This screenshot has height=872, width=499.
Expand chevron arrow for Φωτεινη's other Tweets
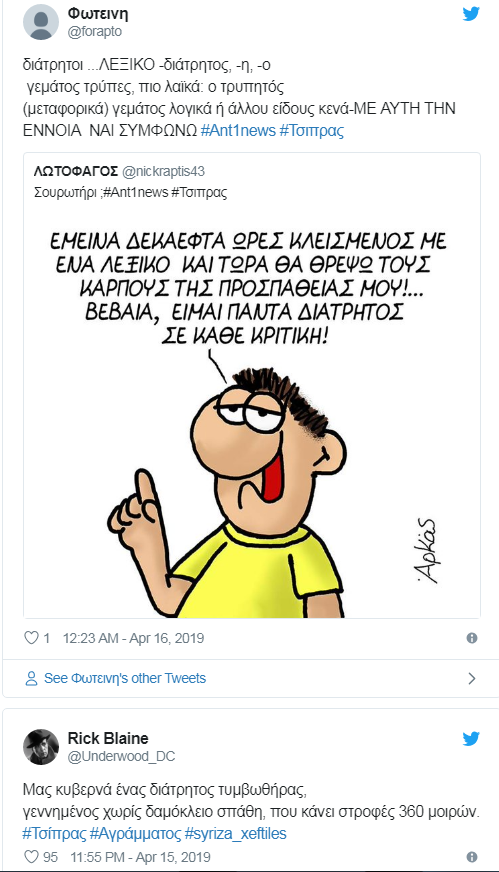472,678
